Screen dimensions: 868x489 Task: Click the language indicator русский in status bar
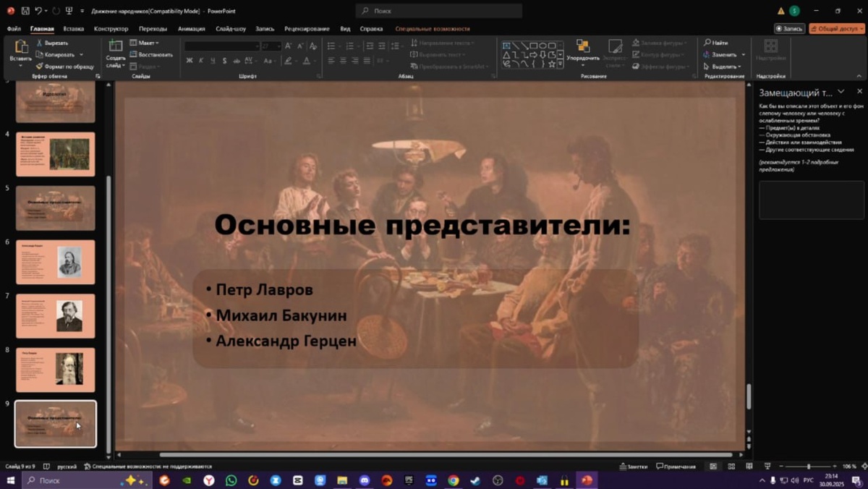[67, 467]
